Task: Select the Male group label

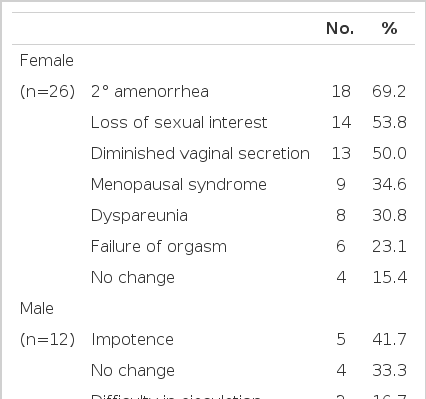Action: pos(37,308)
